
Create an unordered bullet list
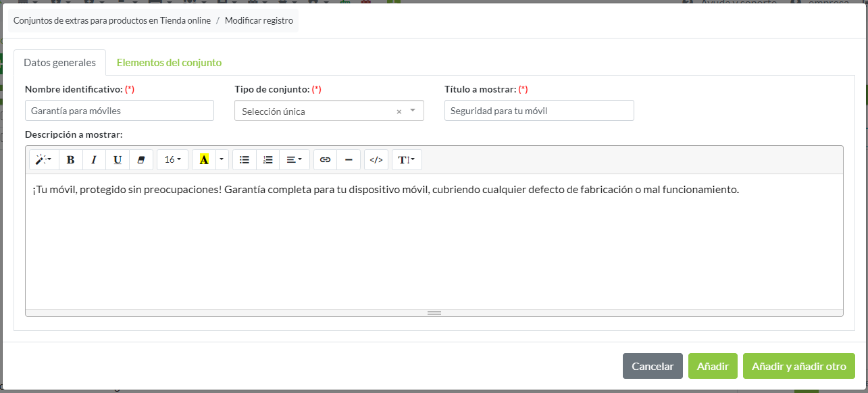244,159
